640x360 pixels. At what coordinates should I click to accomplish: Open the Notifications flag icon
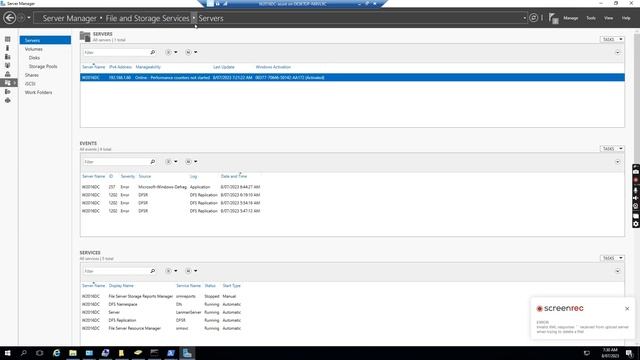coord(553,18)
